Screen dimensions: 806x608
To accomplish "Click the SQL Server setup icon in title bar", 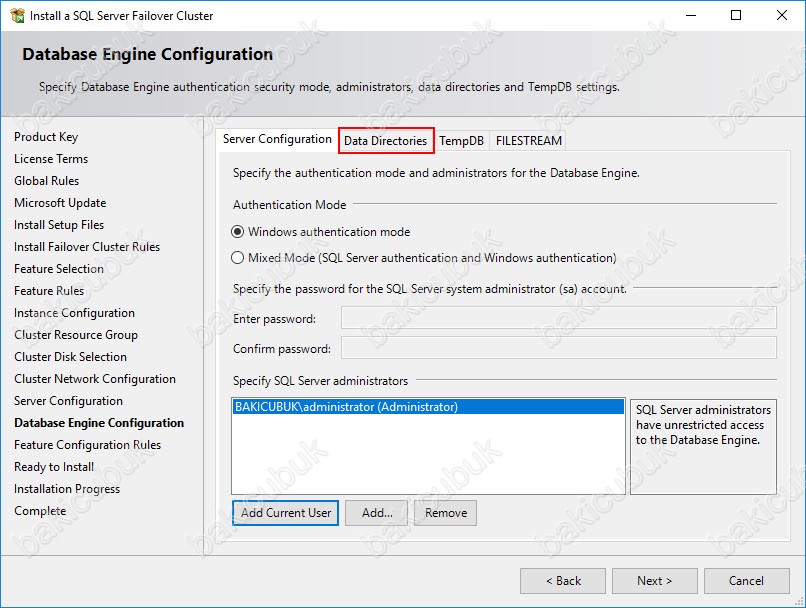I will (17, 16).
